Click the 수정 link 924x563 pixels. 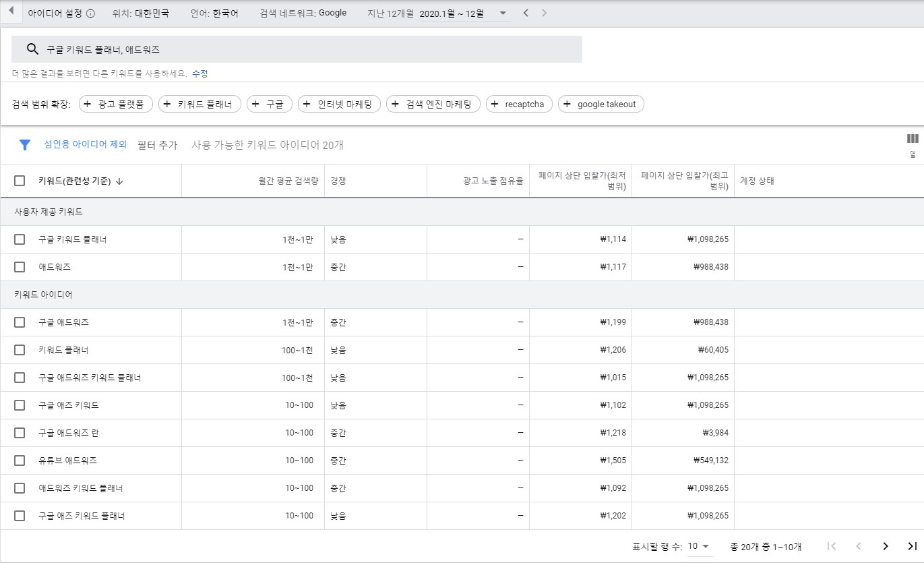[200, 73]
